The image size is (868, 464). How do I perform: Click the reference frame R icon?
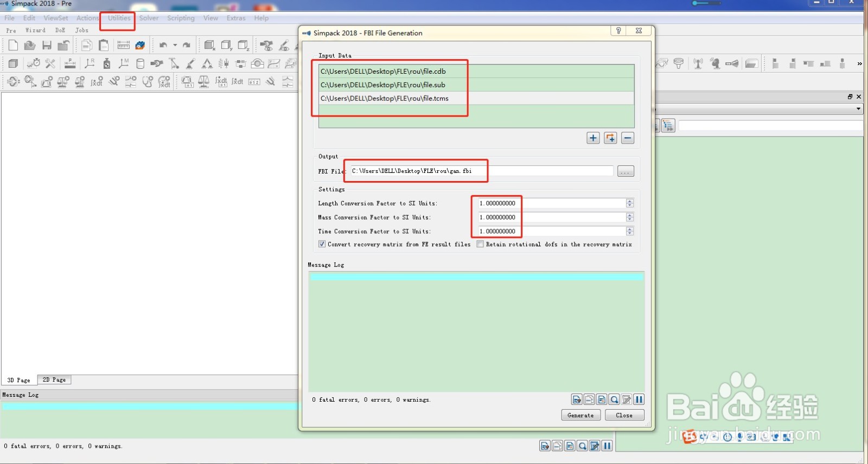90,63
